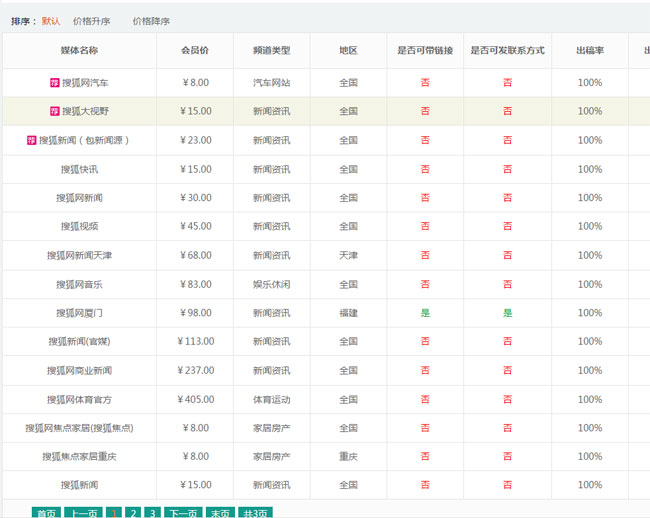Click the 是否可发联系方式 column header
650x518 pixels.
tap(507, 51)
